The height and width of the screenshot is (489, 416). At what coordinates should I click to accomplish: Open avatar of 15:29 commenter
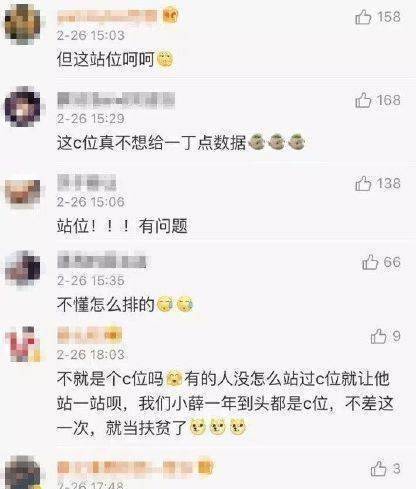coord(22,107)
